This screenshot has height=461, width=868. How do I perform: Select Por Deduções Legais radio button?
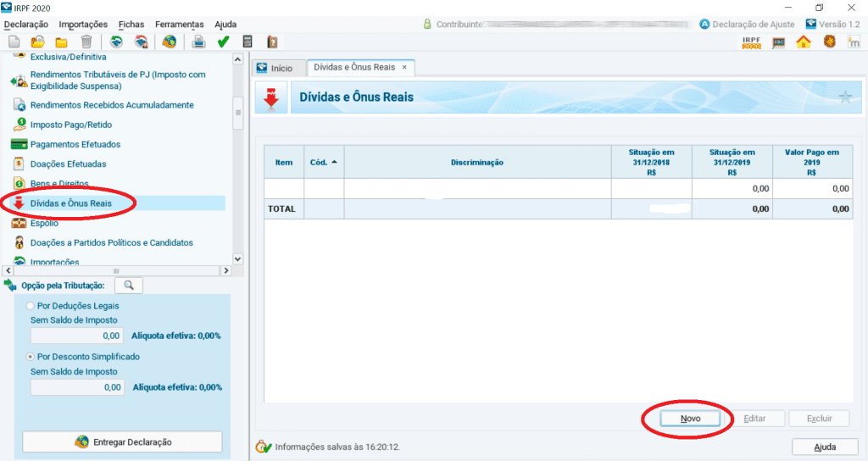click(x=30, y=305)
